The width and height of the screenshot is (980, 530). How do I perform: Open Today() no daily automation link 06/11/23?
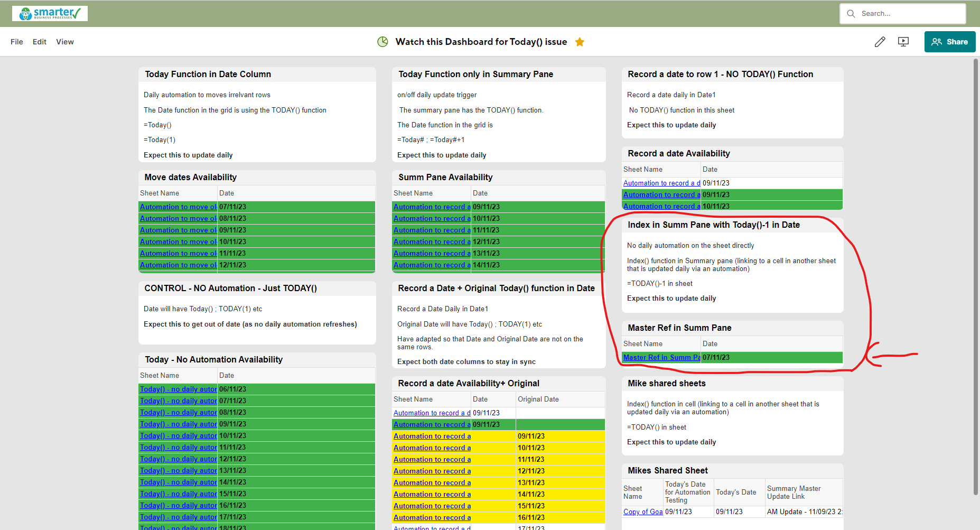[x=178, y=389]
